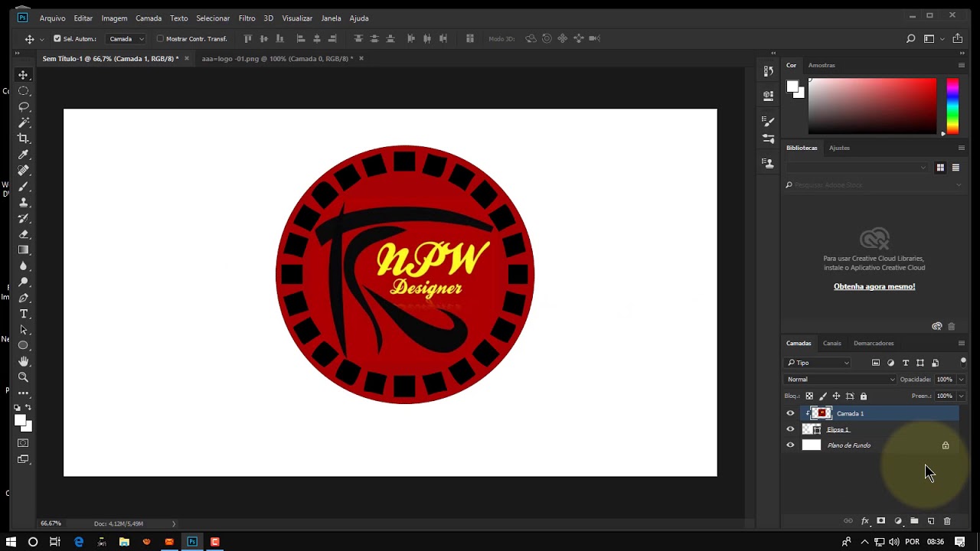Create new adjustment layer icon
The width and height of the screenshot is (980, 551).
pyautogui.click(x=898, y=521)
